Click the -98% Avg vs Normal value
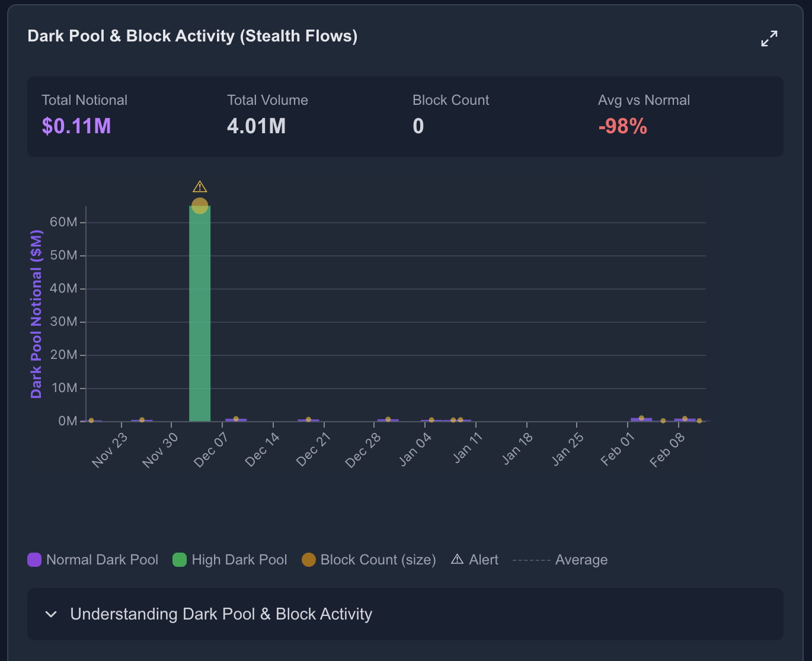 [x=622, y=126]
